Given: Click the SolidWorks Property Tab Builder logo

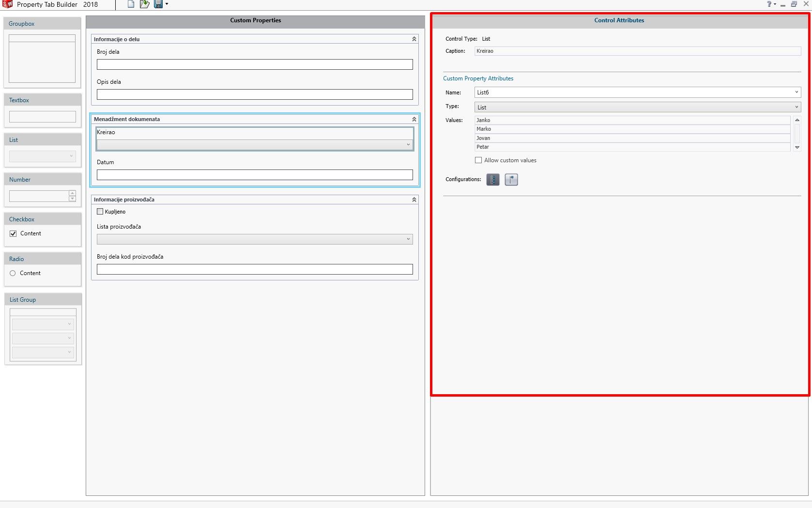Looking at the screenshot, I should pos(7,4).
